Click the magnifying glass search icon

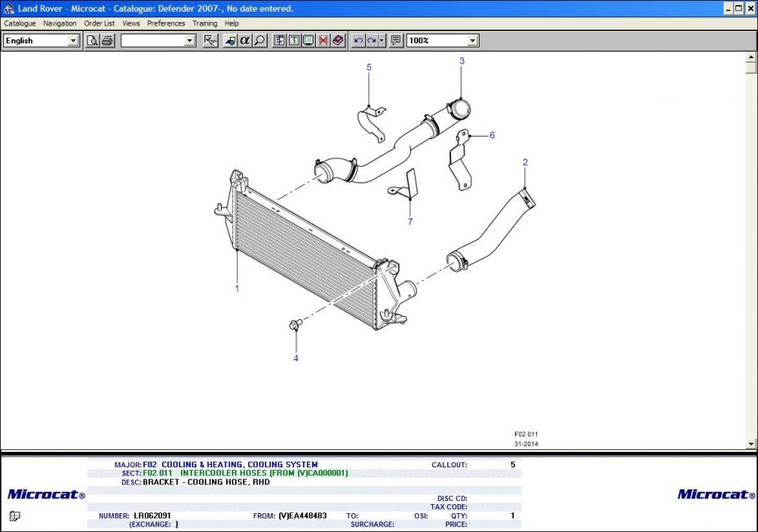(259, 41)
